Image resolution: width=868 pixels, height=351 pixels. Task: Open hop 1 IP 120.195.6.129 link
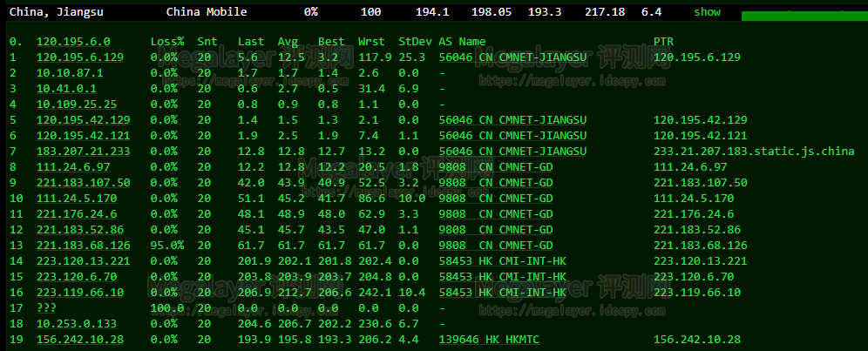(79, 57)
